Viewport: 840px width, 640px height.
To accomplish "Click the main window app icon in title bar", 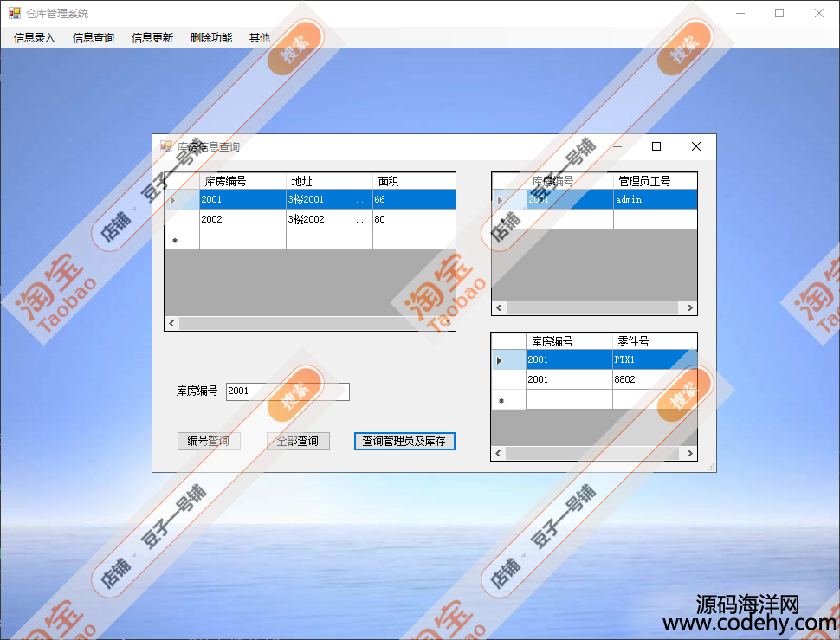I will pos(15,13).
